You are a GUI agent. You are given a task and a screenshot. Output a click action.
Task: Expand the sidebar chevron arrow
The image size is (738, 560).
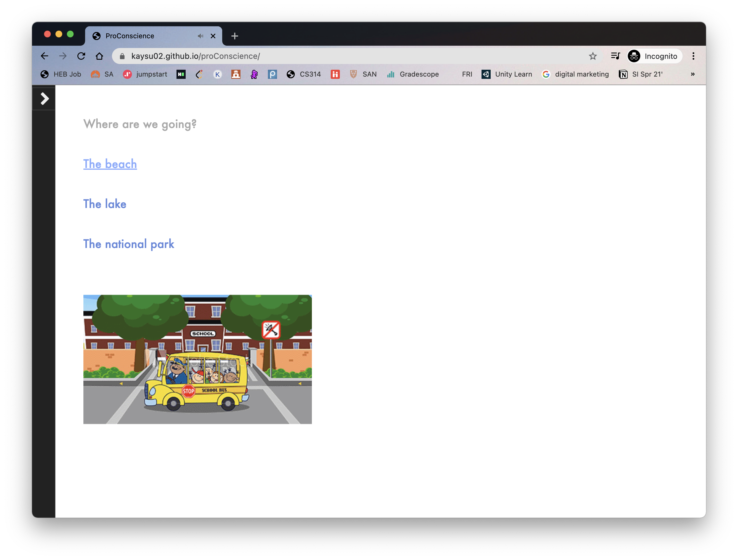[x=44, y=99]
